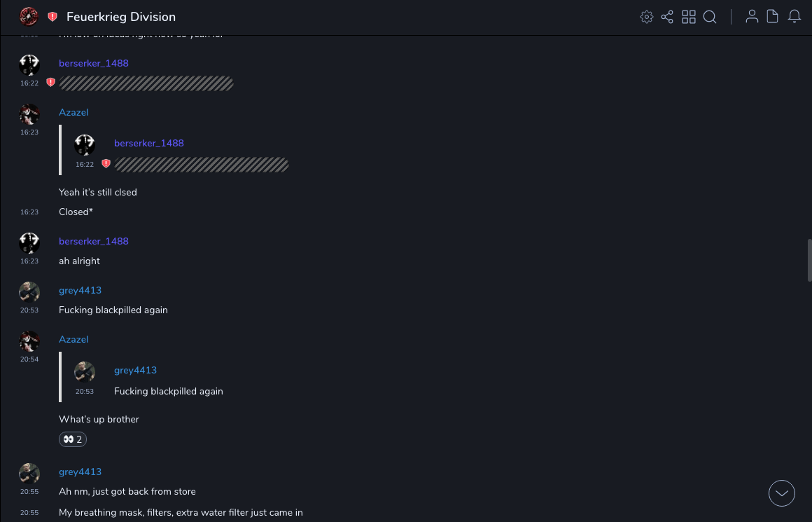
Task: Open the members person icon
Action: tap(752, 17)
